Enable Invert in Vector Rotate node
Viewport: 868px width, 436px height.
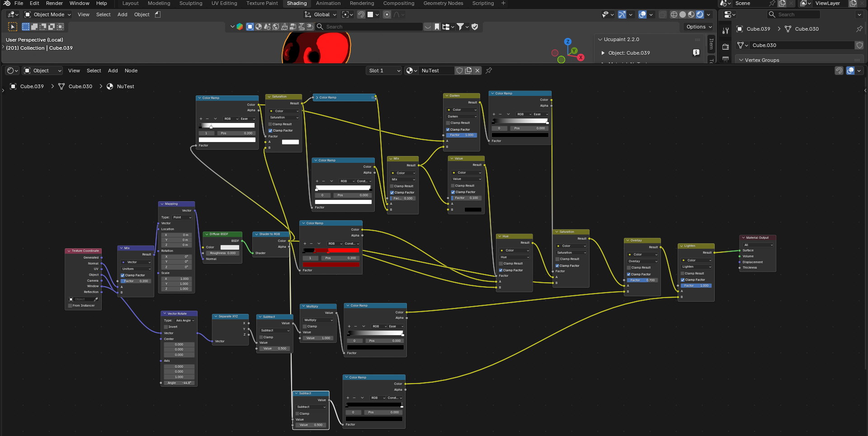pyautogui.click(x=166, y=327)
